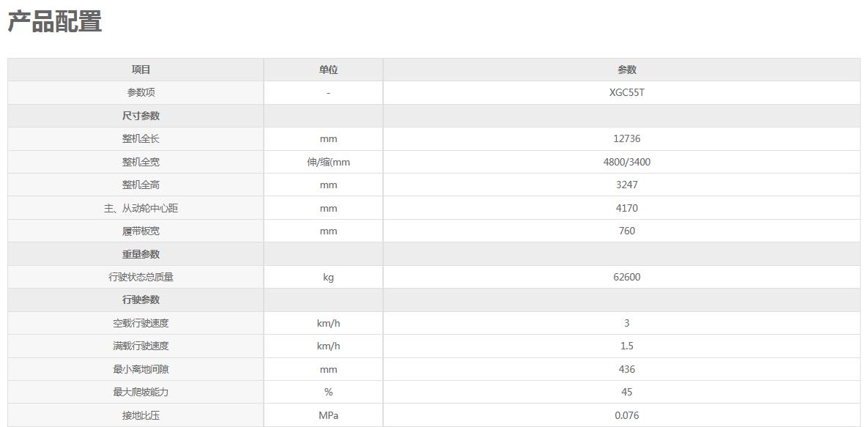Select the 参数 column header
Image resolution: width=868 pixels, height=427 pixels.
tap(626, 70)
